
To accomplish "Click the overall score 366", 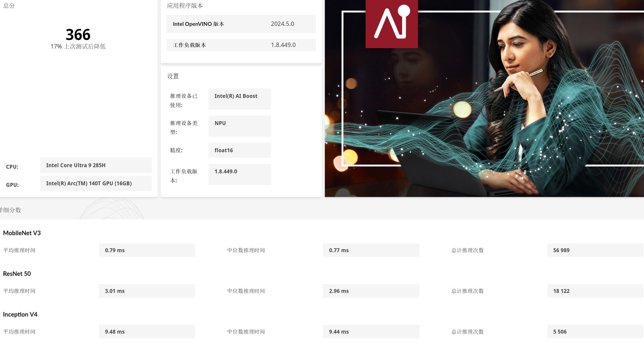I will pyautogui.click(x=78, y=34).
